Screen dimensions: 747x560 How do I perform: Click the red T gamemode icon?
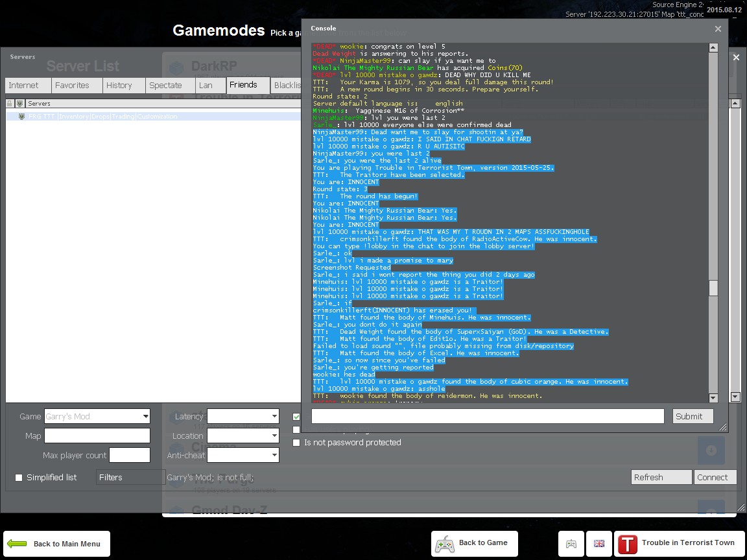pos(627,544)
